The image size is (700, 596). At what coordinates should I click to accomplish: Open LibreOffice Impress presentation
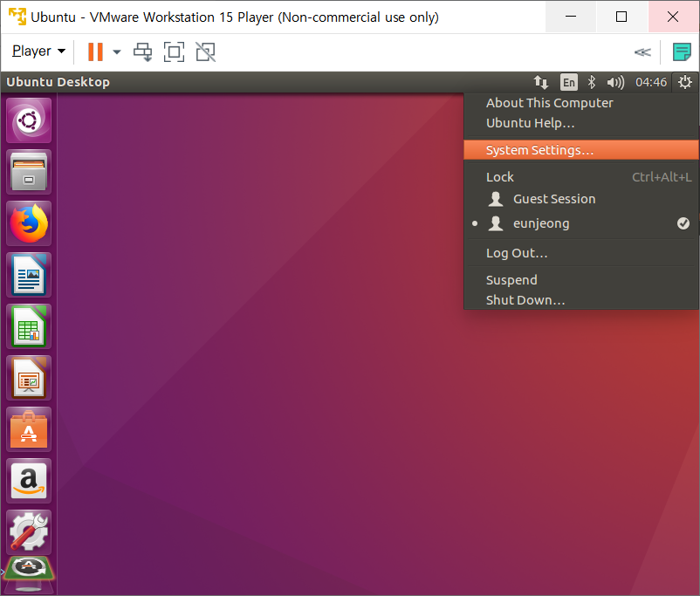(29, 378)
